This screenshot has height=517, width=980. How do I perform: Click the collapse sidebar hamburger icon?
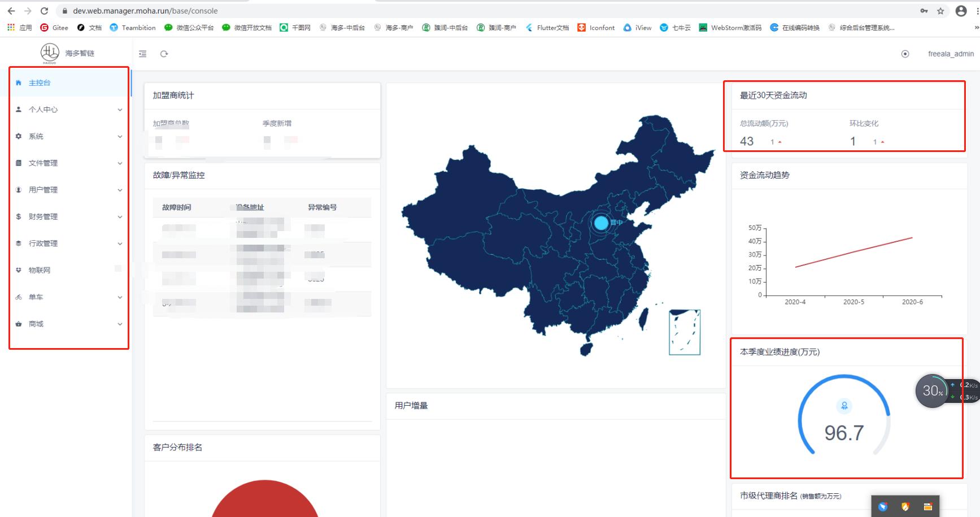[142, 54]
